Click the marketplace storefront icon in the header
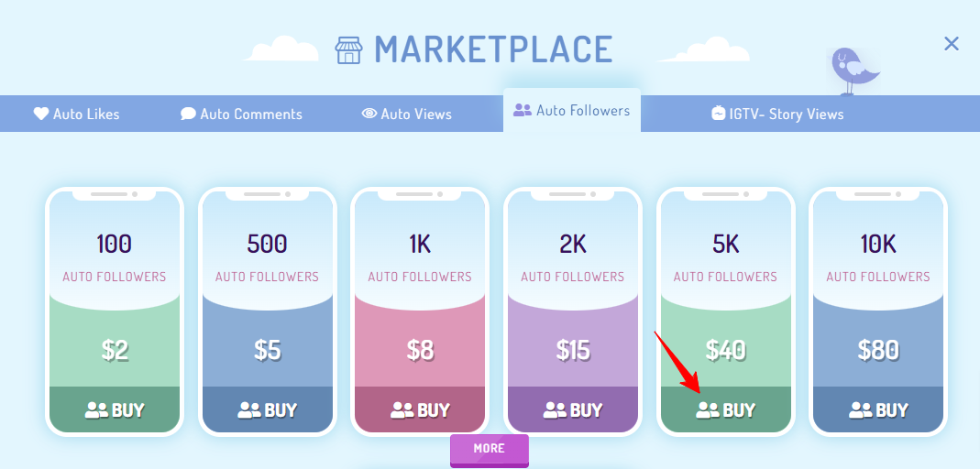 click(x=348, y=50)
